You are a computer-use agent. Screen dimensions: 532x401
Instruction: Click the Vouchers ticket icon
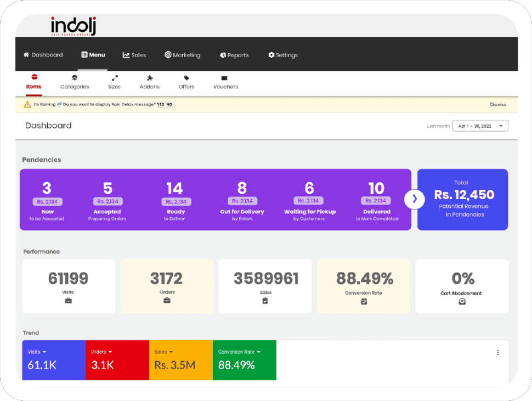pos(225,78)
